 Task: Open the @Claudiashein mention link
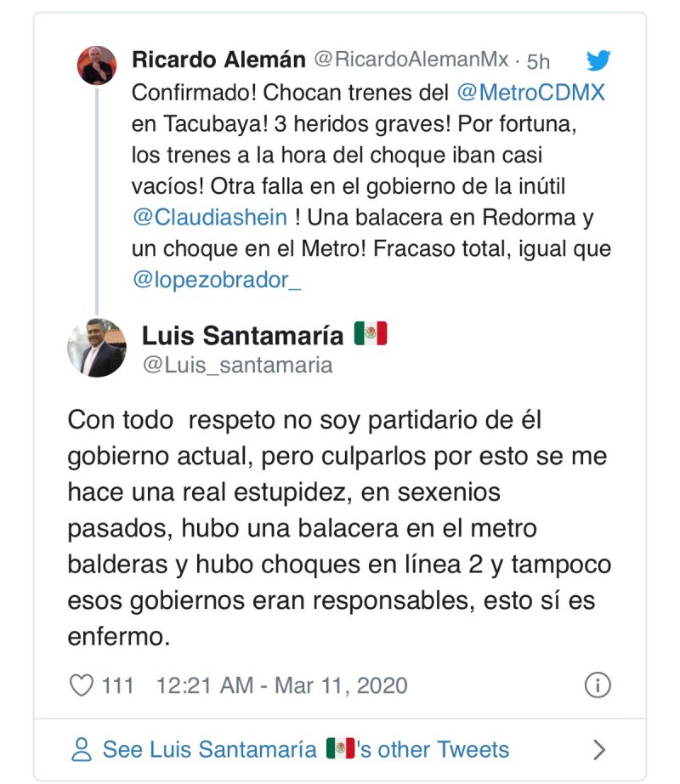(x=210, y=218)
